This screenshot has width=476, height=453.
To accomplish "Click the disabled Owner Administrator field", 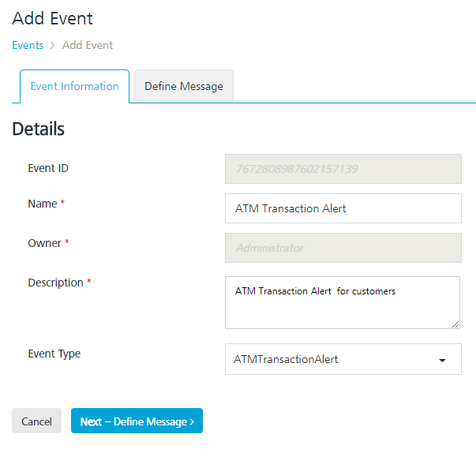I will pos(343,248).
